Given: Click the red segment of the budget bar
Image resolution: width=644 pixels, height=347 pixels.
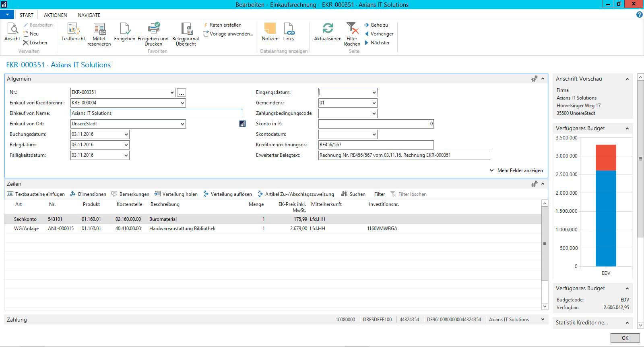Looking at the screenshot, I should coord(606,157).
